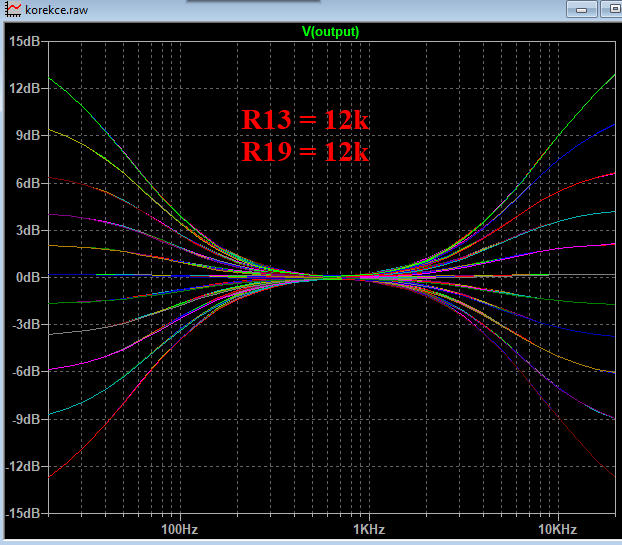Click the R13 = 12k annotation
The image size is (622, 545).
tap(305, 119)
